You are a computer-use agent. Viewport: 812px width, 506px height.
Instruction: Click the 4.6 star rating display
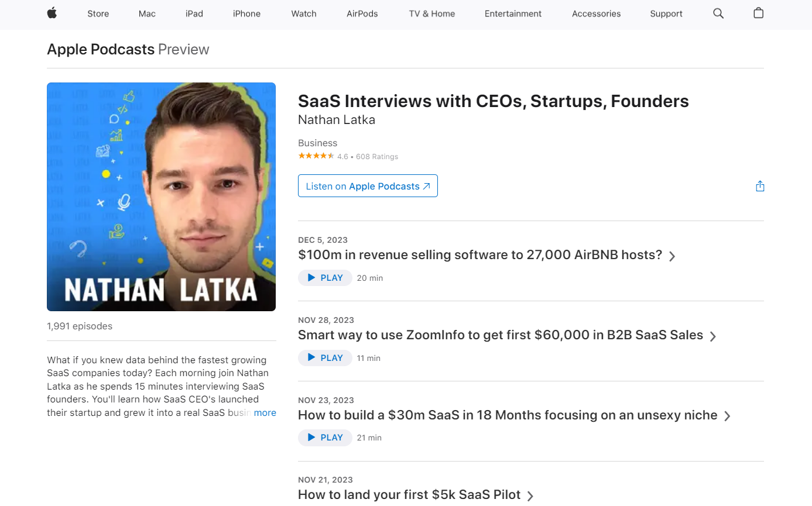tap(348, 156)
